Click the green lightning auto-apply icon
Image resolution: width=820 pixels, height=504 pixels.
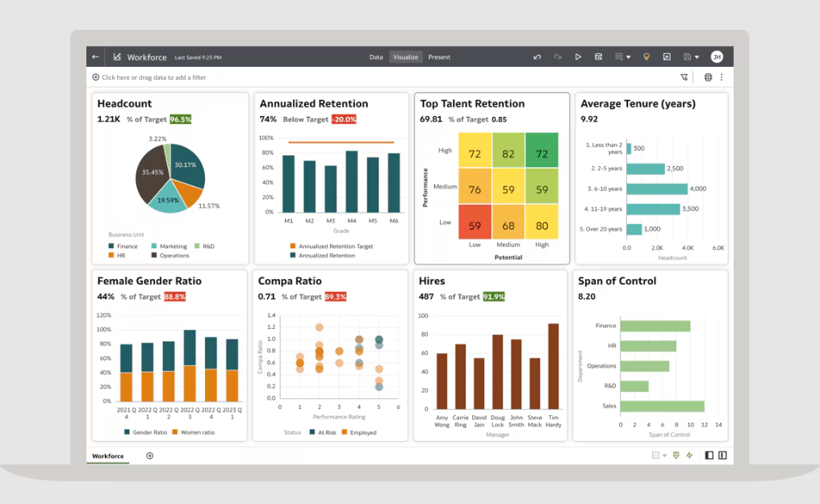689,456
